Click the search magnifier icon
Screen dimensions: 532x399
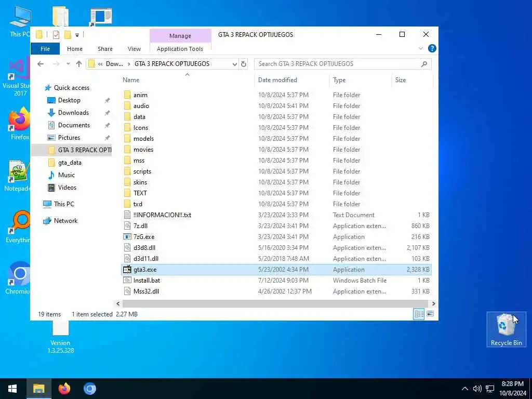[x=424, y=64]
